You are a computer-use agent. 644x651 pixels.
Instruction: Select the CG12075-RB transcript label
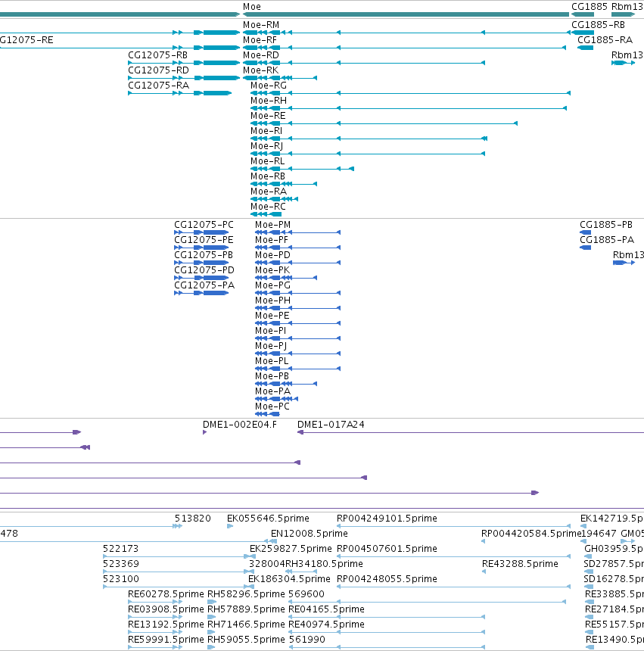tap(157, 55)
